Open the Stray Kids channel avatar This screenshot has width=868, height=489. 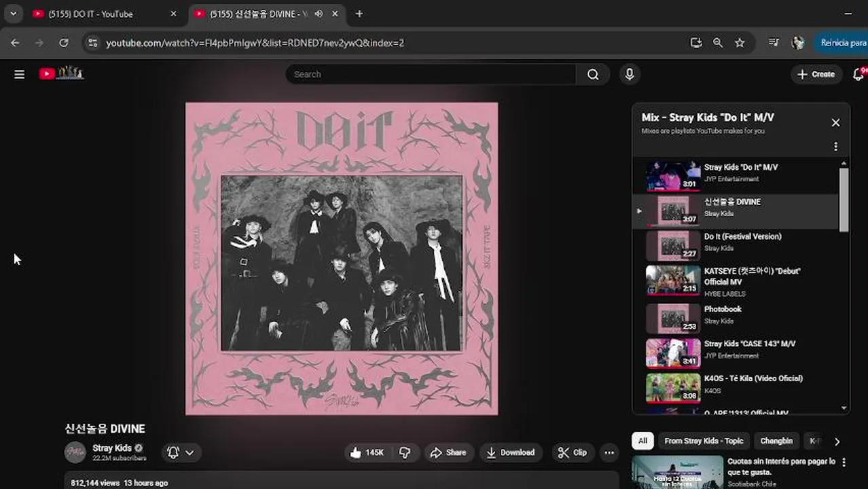point(75,452)
